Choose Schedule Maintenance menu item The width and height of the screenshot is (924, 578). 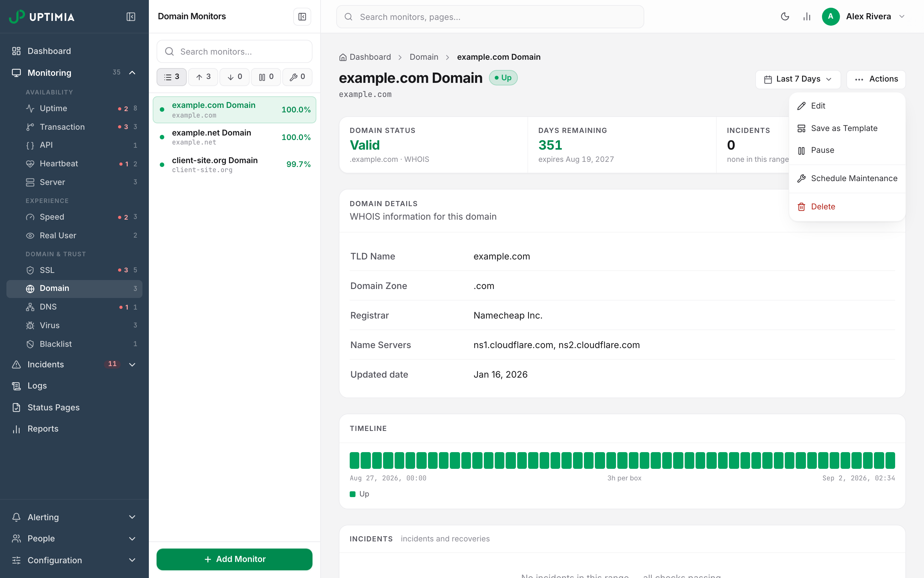click(x=847, y=179)
